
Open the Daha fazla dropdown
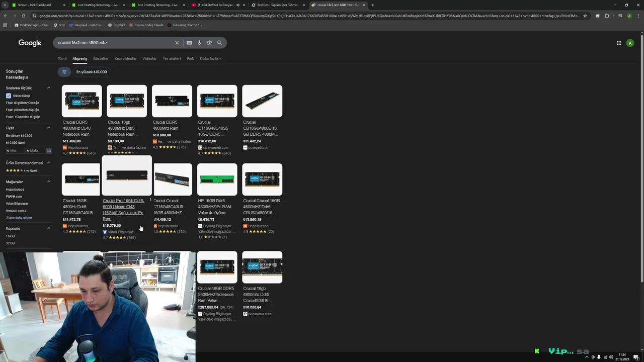point(210,59)
